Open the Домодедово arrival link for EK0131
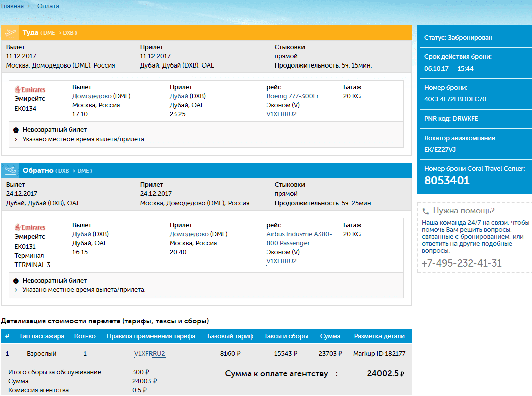532x396 pixels. [189, 234]
